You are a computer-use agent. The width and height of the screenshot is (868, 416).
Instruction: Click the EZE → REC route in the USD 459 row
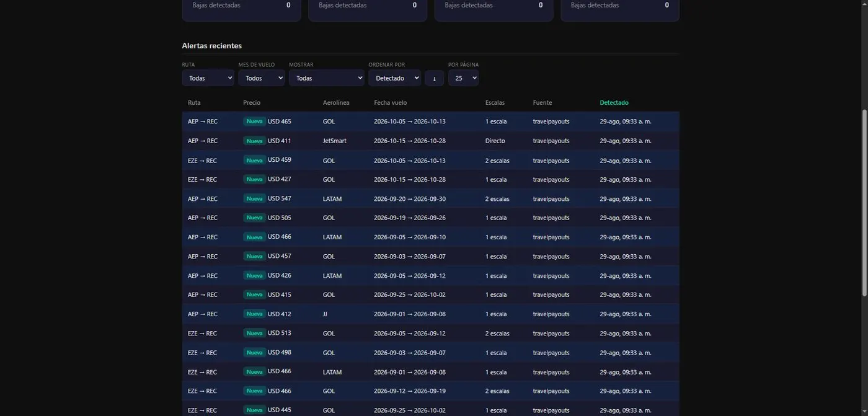click(x=202, y=160)
